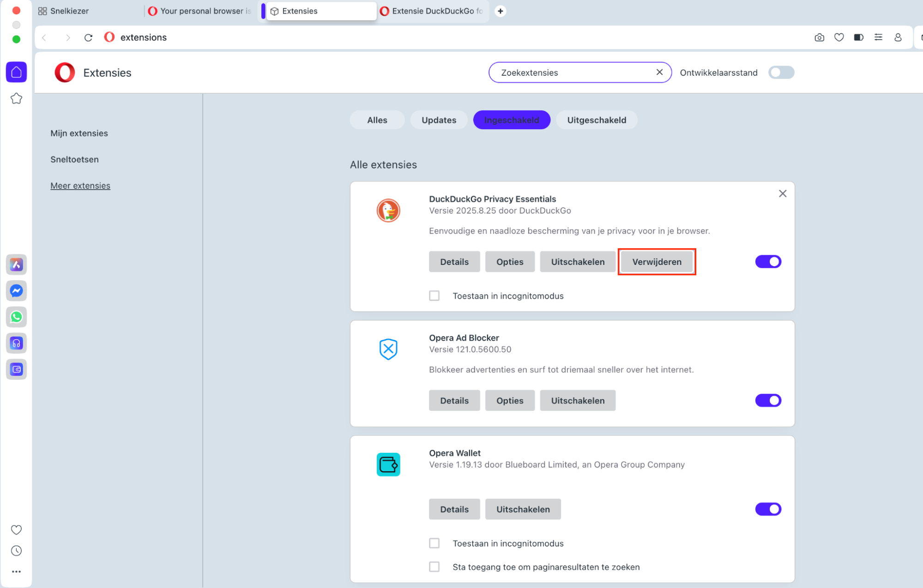Select the Uitgeschakeld filter tab
This screenshot has height=588, width=923.
pos(596,120)
